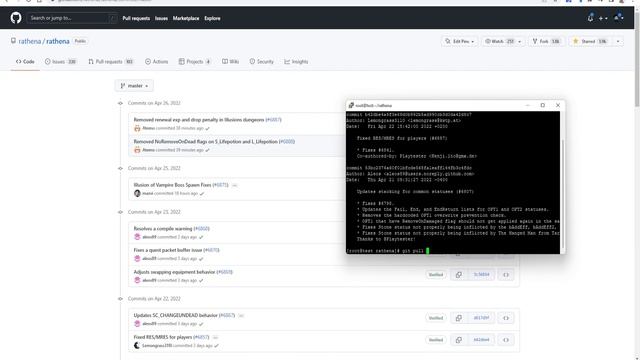Open commit 'Adjusts swapping equipment behavior'
This screenshot has width=640, height=360.
point(174,272)
